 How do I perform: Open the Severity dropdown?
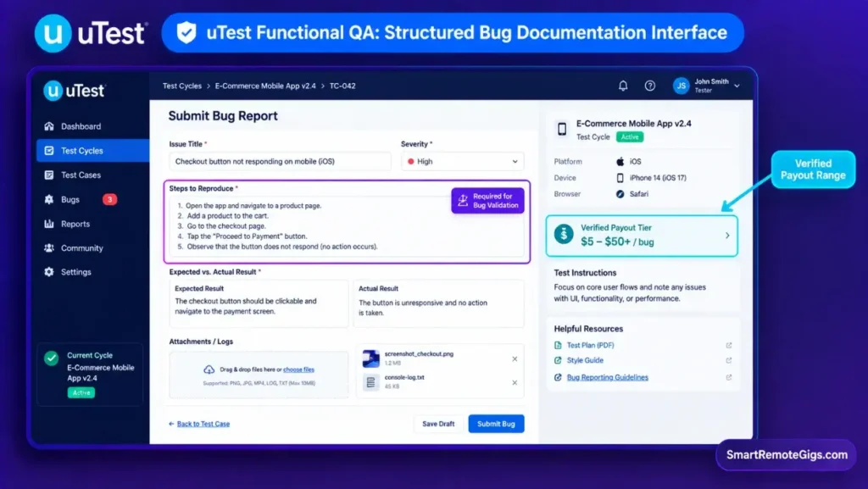click(x=462, y=162)
